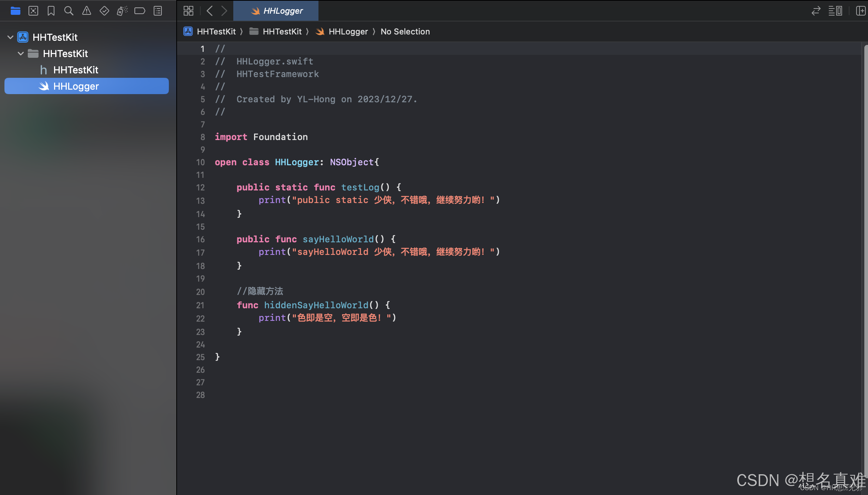
Task: Collapse the HHTestKit project tree
Action: point(10,37)
